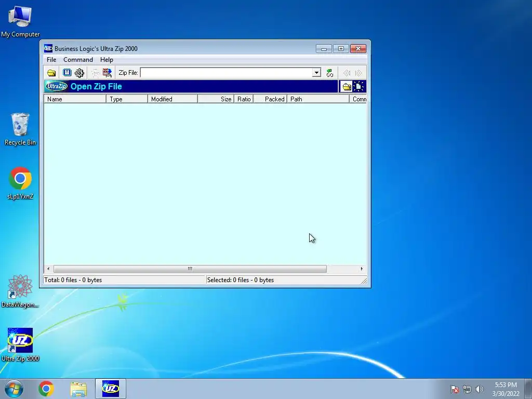
Task: Click the horizontal scrollbar thumb
Action: [190, 269]
